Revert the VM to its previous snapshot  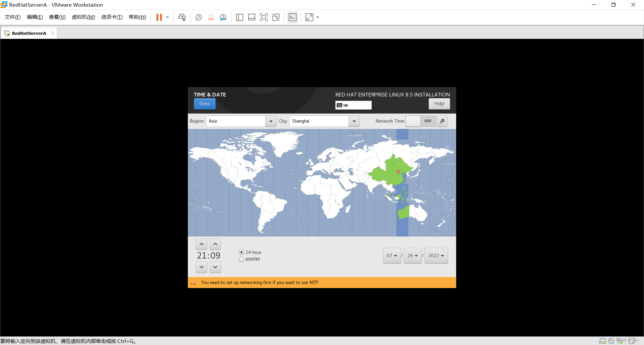click(x=211, y=17)
